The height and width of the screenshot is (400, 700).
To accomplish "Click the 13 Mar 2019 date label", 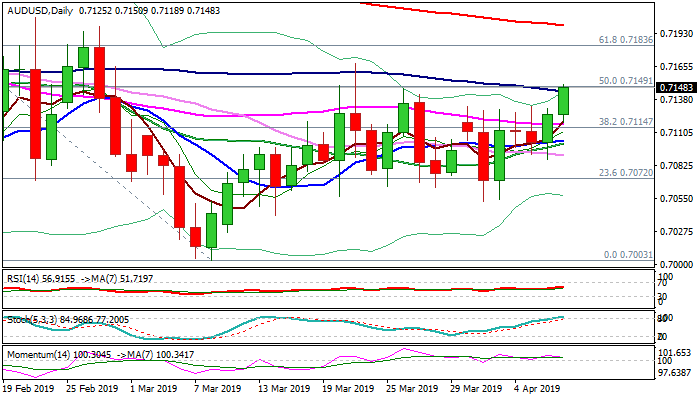I will 281,388.
